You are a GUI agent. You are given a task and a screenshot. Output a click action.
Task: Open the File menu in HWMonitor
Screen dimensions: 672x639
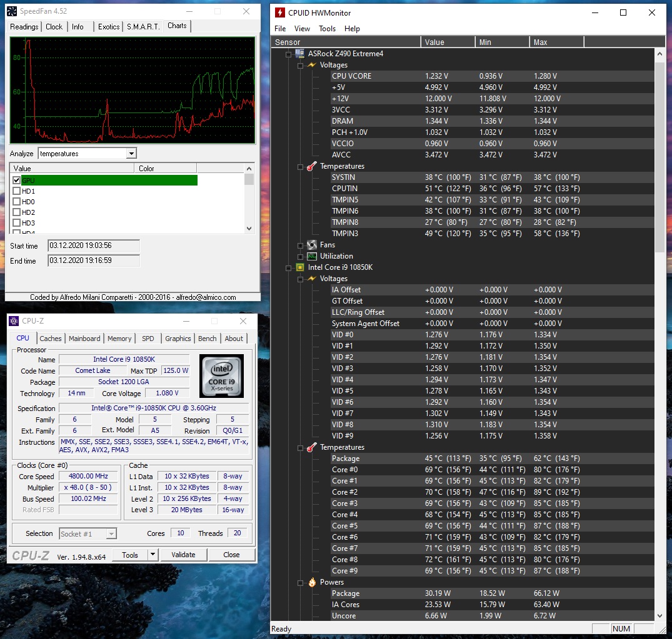point(280,29)
